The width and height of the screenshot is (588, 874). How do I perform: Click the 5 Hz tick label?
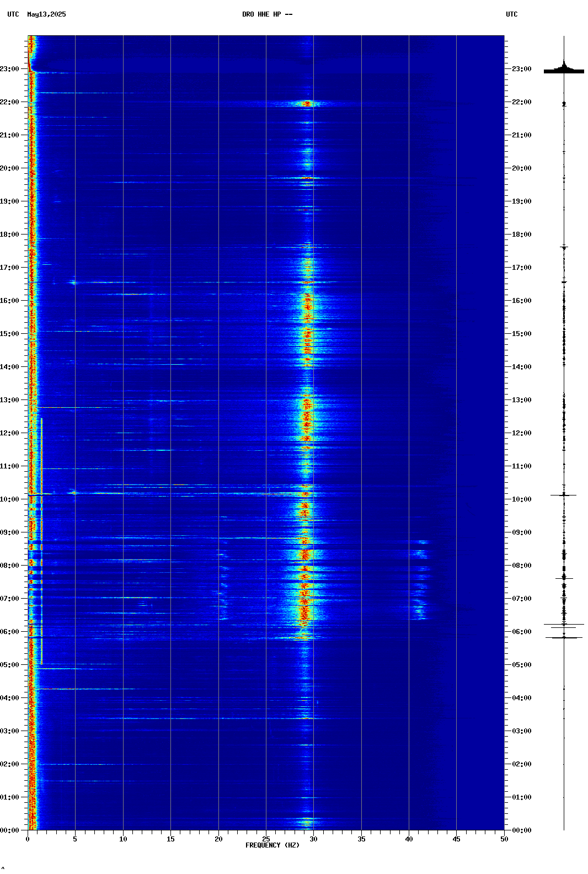[75, 839]
